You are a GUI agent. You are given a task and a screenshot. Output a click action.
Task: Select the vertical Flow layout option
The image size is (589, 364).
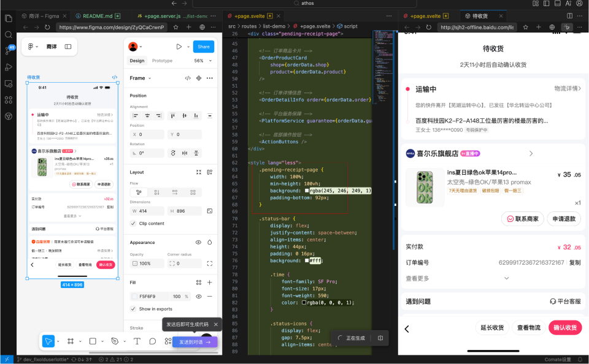156,192
